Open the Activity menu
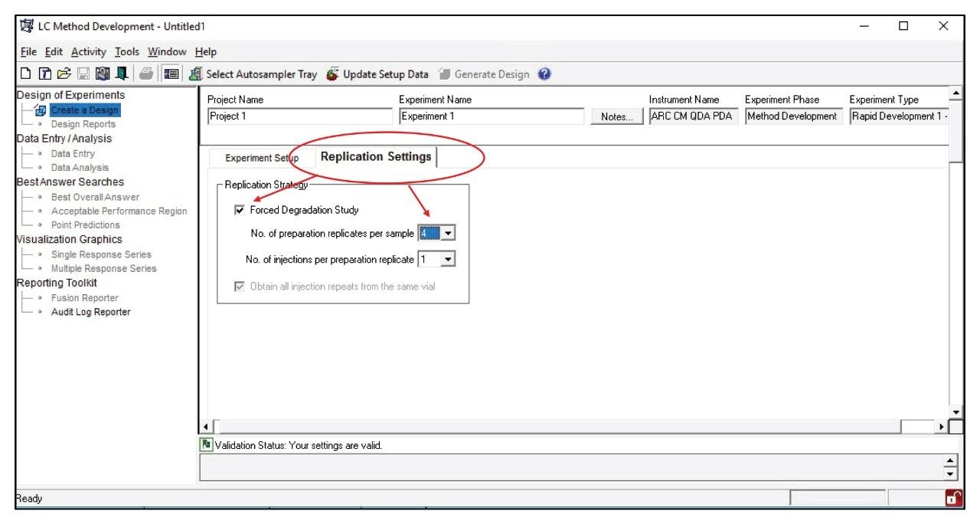Viewport: 980px width, 524px height. (88, 51)
